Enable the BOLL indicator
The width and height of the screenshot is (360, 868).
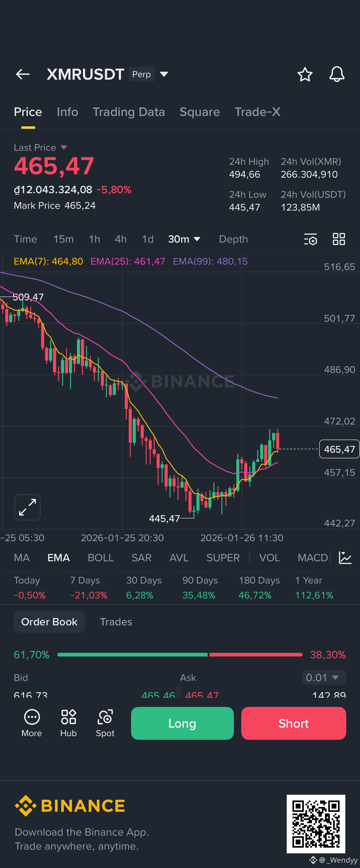100,558
